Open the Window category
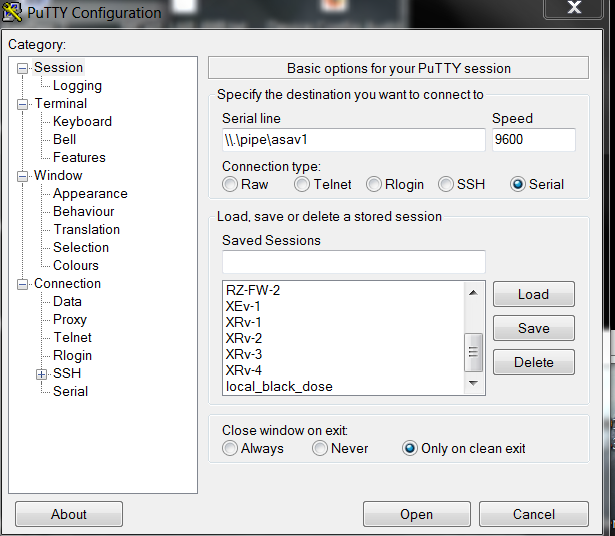 tap(58, 175)
